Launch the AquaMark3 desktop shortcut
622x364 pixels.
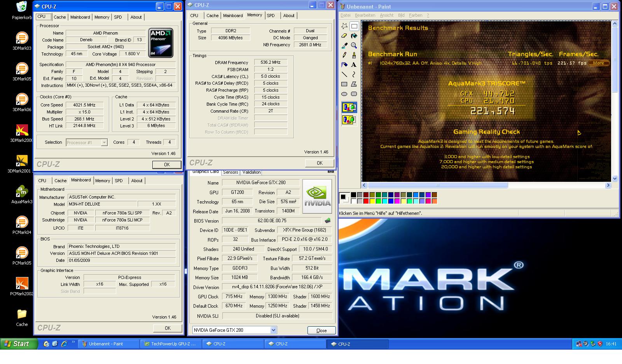(x=22, y=194)
